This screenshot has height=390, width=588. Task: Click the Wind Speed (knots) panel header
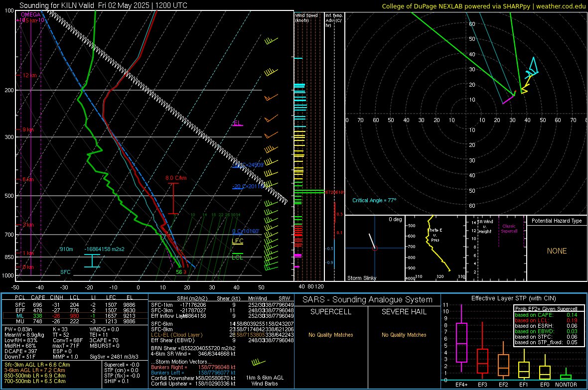306,17
